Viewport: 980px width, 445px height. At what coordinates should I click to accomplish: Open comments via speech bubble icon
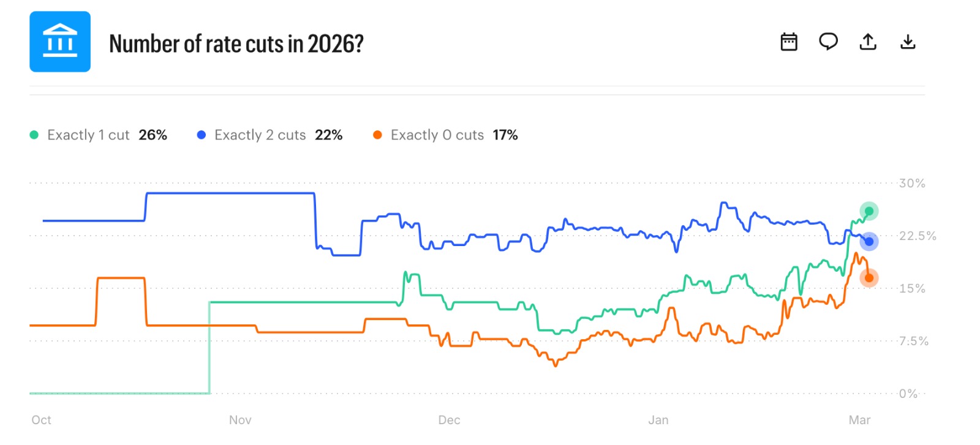coord(828,42)
